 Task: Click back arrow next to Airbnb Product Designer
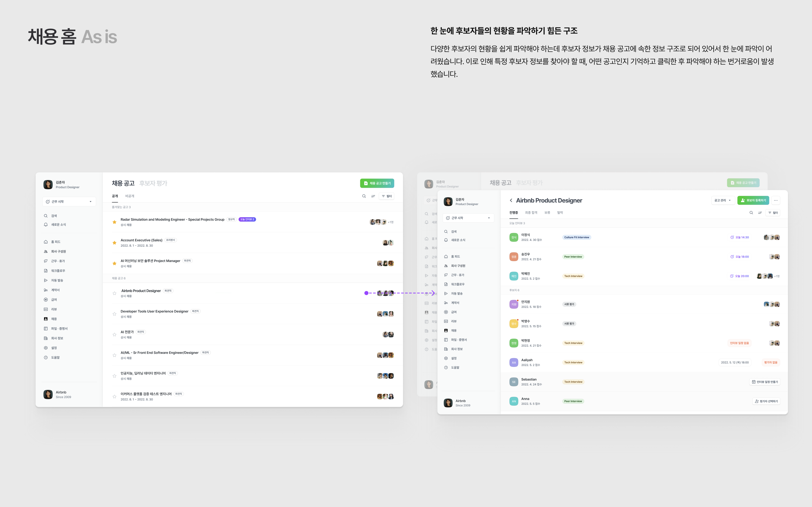pos(511,201)
